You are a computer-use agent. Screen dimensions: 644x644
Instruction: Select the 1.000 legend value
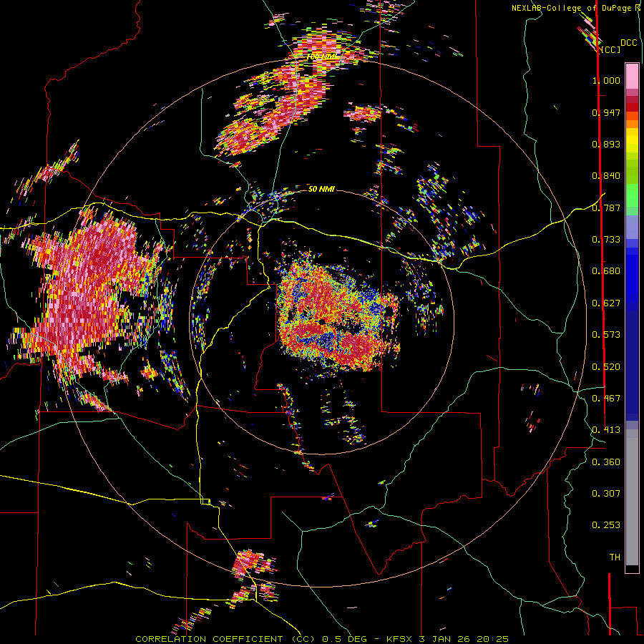click(606, 80)
